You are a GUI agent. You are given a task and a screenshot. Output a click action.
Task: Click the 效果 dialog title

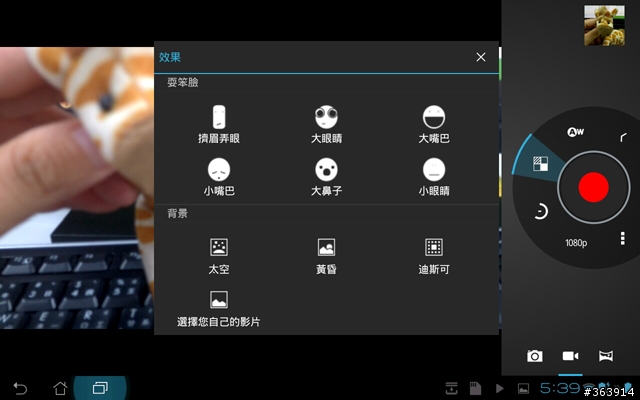[x=170, y=57]
